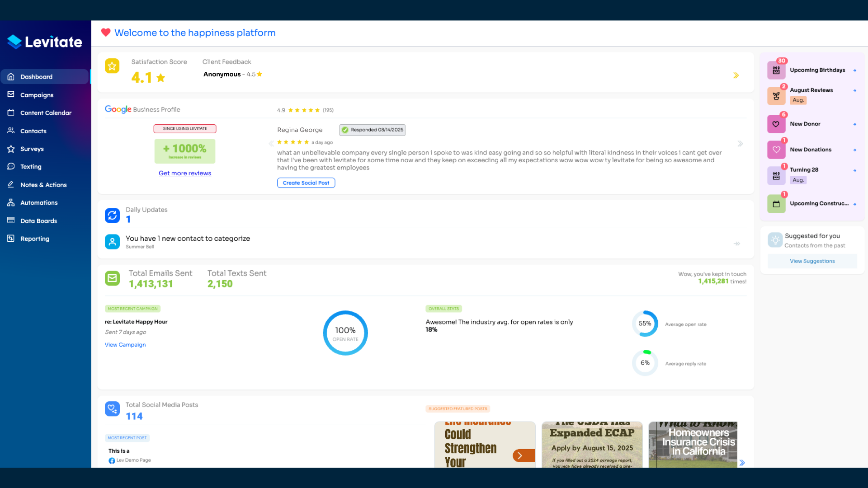Screen dimensions: 868x488
Task: Click the Content Calendar icon
Action: pyautogui.click(x=11, y=113)
